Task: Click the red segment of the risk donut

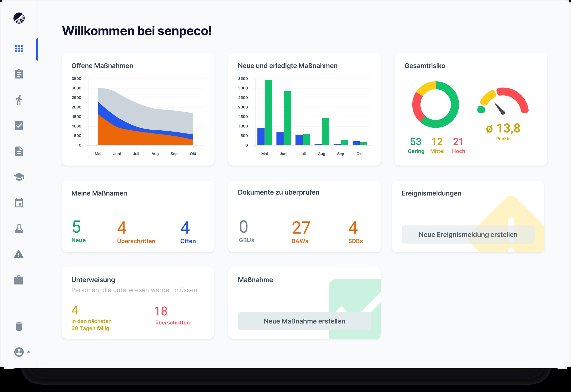Action: click(x=416, y=107)
